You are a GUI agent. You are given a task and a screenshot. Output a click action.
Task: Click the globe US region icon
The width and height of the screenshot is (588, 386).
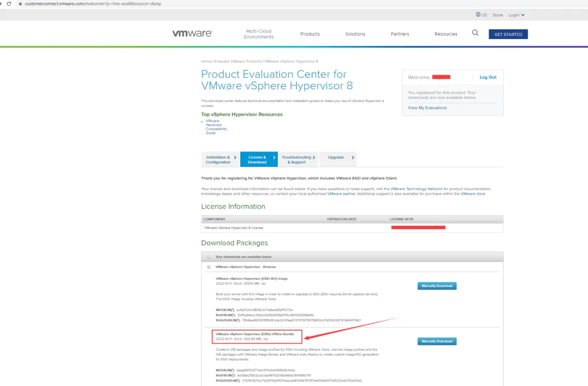[x=478, y=15]
